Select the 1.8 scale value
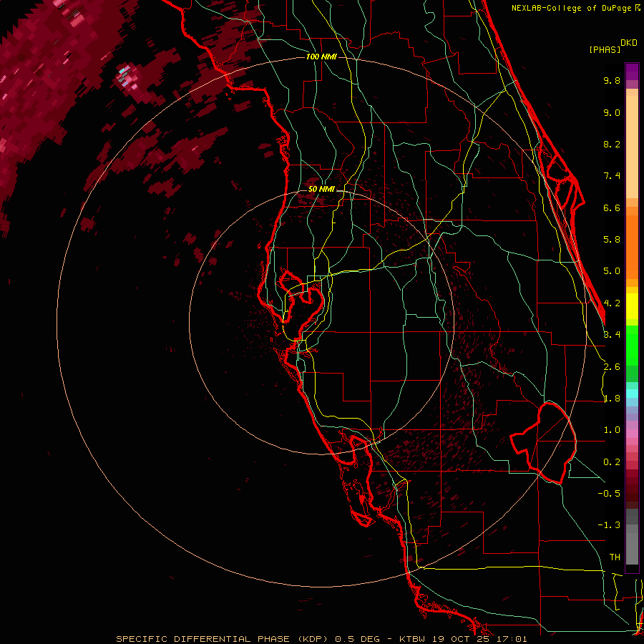644x644 pixels. [x=612, y=399]
